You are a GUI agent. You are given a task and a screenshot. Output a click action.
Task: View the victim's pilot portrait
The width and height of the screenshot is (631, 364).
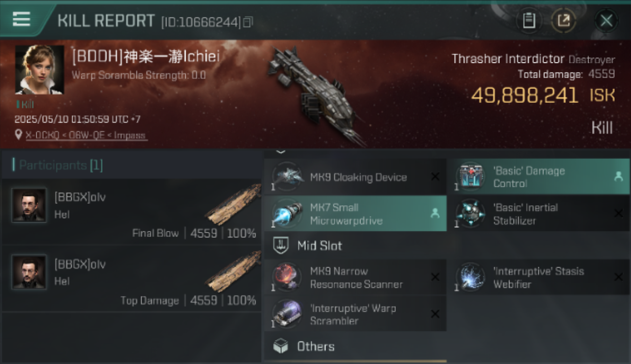(x=39, y=69)
